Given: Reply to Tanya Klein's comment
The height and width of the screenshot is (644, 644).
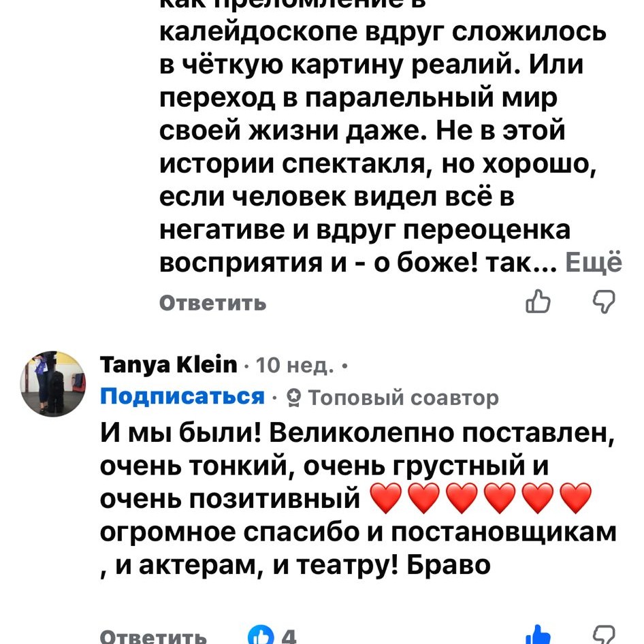Looking at the screenshot, I should click(x=153, y=637).
